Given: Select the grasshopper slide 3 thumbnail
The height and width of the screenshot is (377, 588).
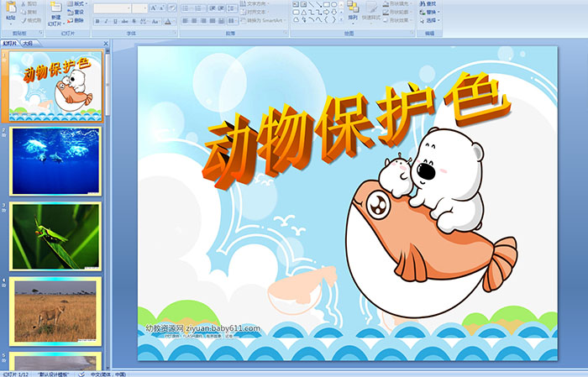Looking at the screenshot, I should tap(55, 236).
